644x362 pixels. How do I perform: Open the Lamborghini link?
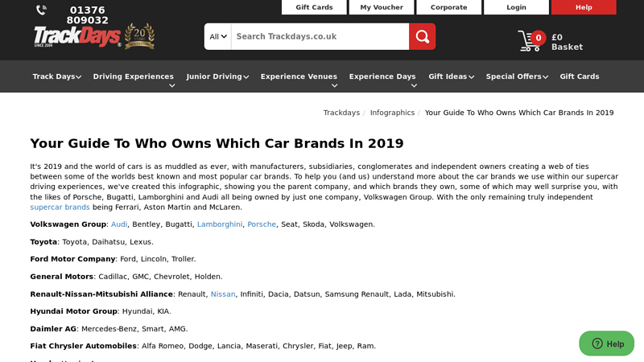click(x=220, y=224)
